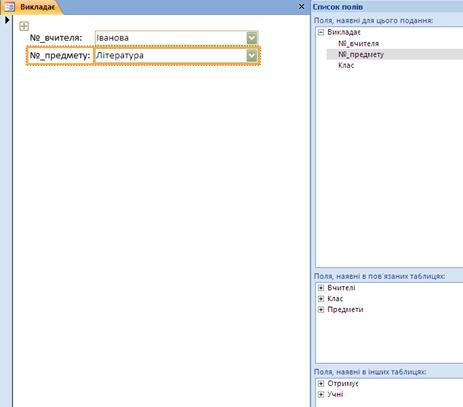The height and width of the screenshot is (407, 463).
Task: Select the №_предмету label
Action: tap(60, 55)
